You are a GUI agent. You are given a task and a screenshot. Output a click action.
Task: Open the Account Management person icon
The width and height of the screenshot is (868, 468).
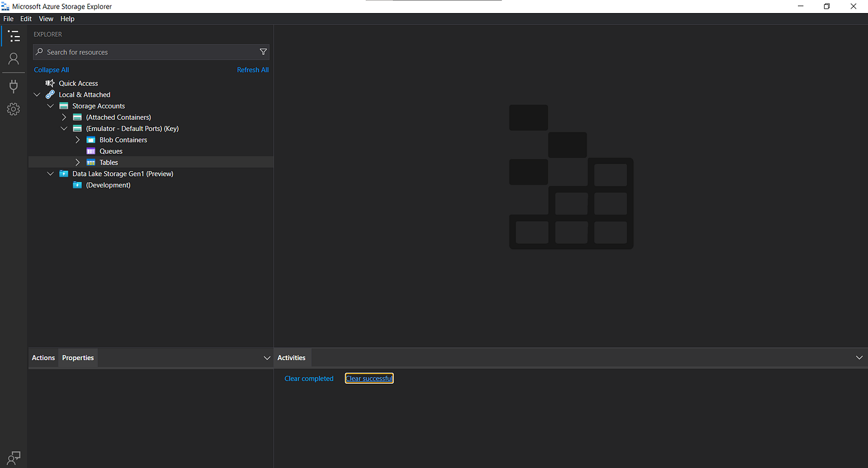click(x=14, y=59)
